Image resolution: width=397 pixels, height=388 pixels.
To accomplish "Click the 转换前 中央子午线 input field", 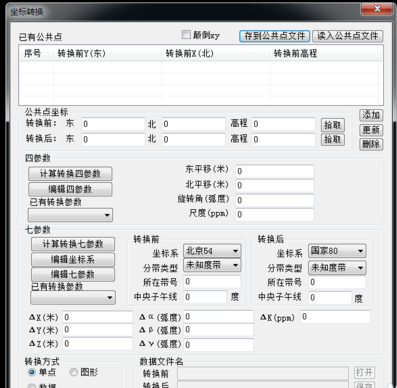I will coord(205,297).
